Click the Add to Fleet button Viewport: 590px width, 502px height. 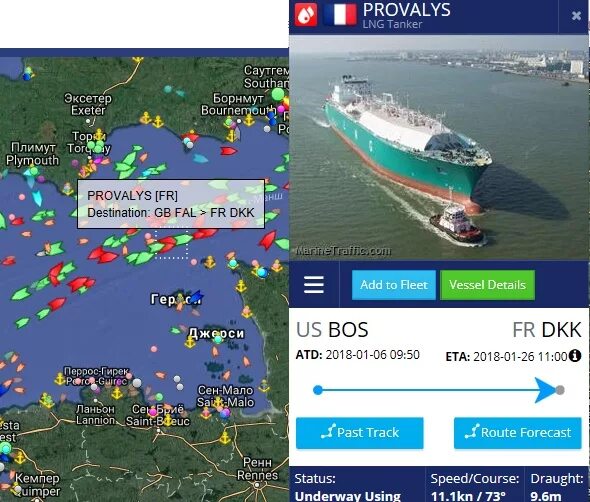pyautogui.click(x=394, y=285)
